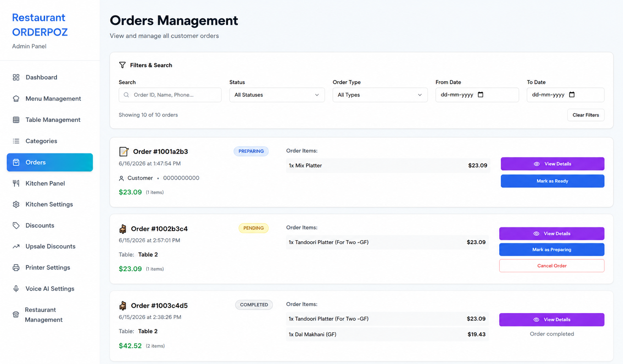The width and height of the screenshot is (623, 364).
Task: Click the COMPLETED status badge
Action: point(254,305)
